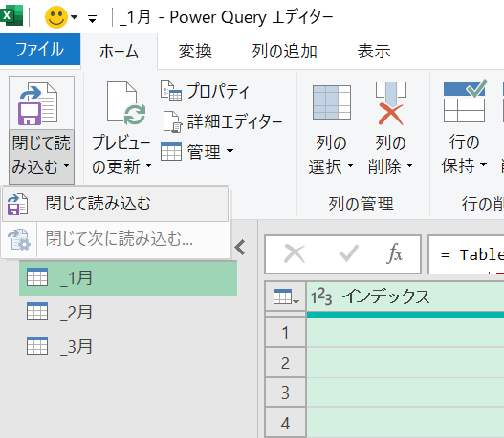Click the 列の選択 table icon
This screenshot has width=504, height=438.
(x=332, y=102)
